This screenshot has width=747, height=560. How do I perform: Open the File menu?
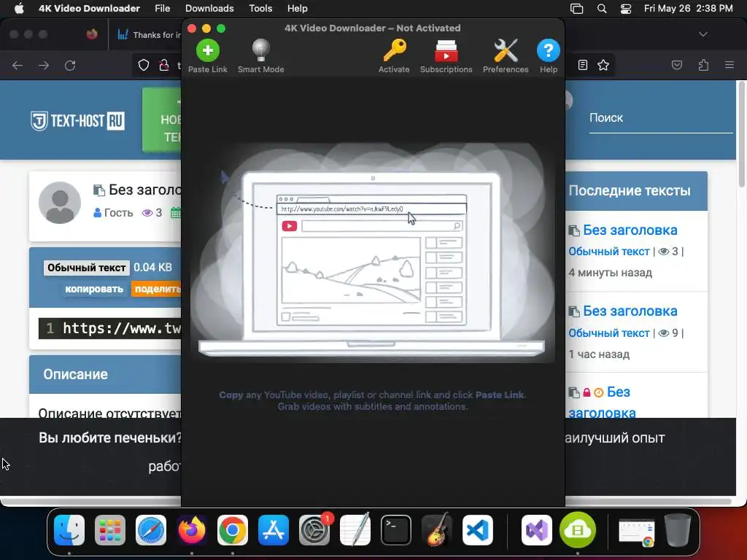click(x=163, y=8)
